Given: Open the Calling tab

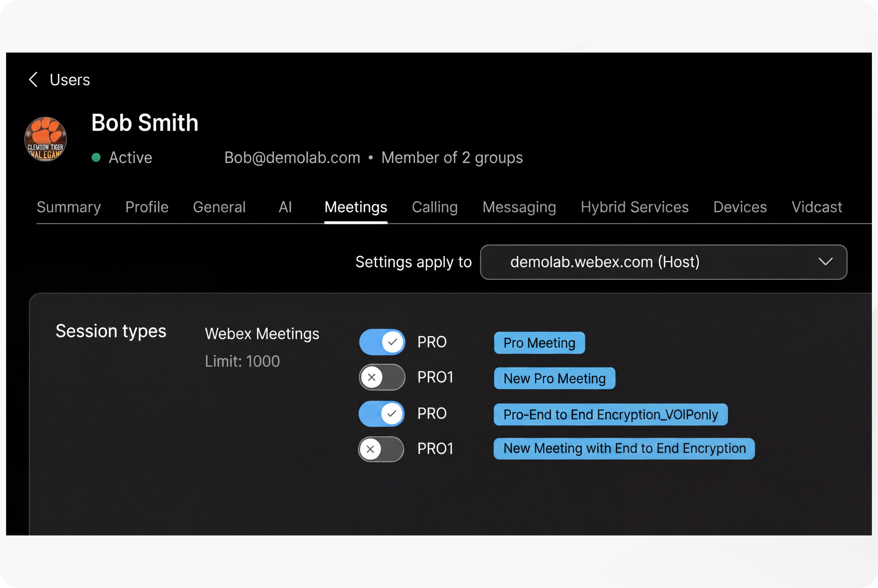Looking at the screenshot, I should click(x=435, y=207).
